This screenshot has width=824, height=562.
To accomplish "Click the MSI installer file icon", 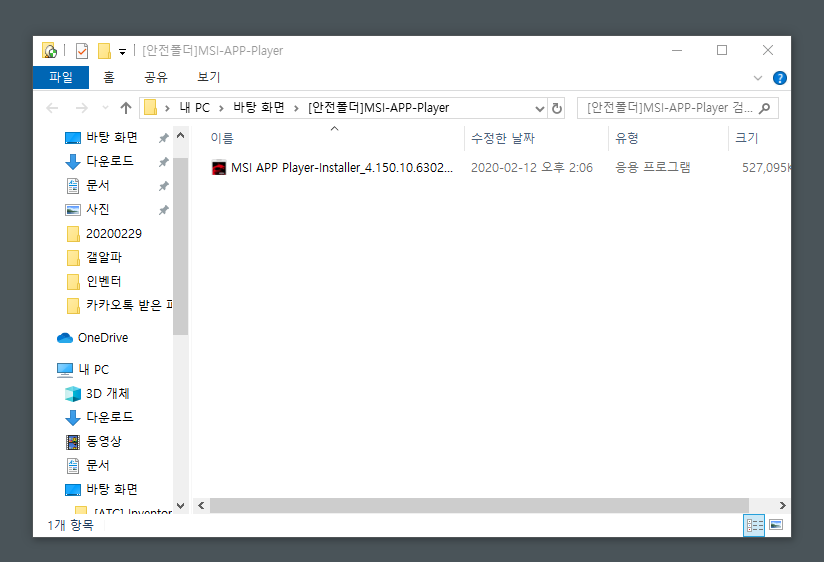I will tap(219, 168).
